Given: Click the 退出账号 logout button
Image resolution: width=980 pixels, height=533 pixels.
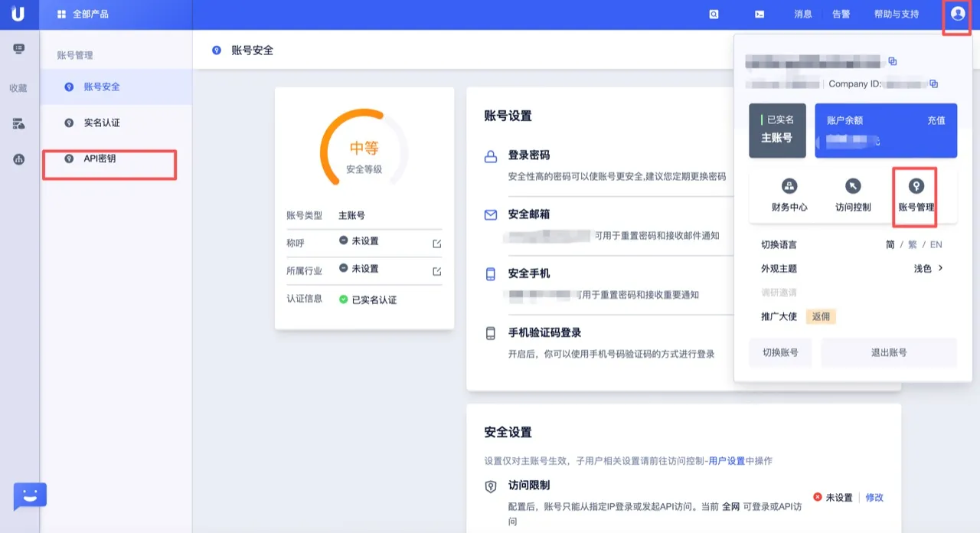Looking at the screenshot, I should click(x=889, y=353).
